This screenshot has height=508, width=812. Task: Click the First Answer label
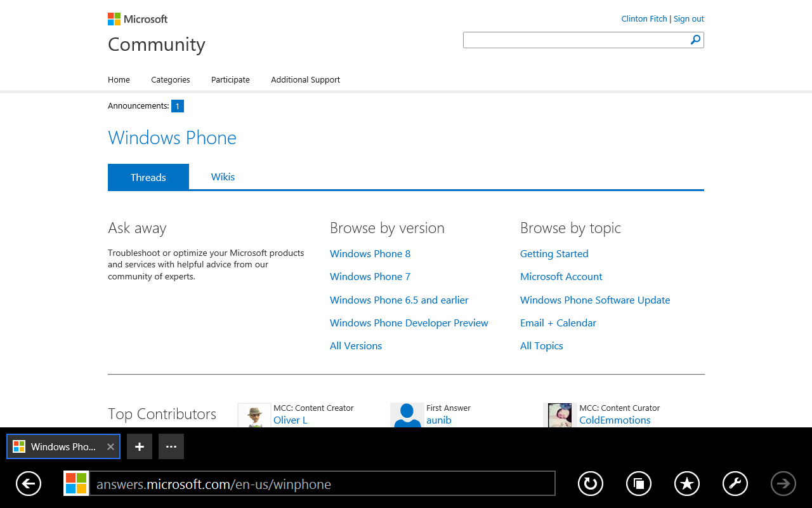(449, 408)
